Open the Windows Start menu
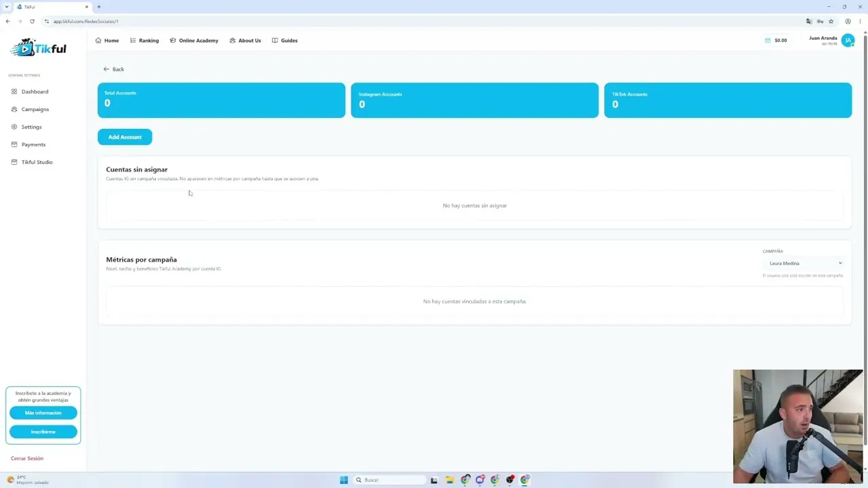This screenshot has width=868, height=488. (x=344, y=480)
